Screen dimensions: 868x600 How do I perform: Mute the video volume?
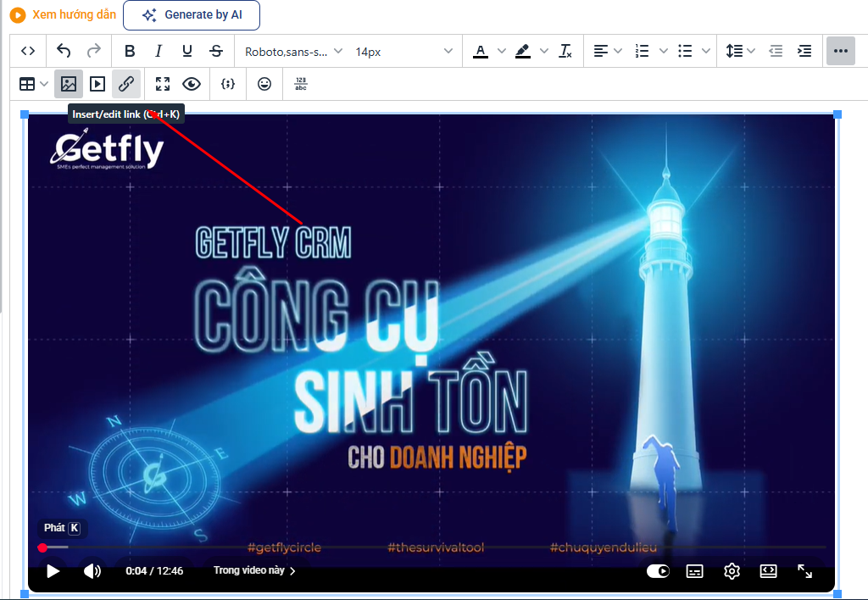pyautogui.click(x=92, y=570)
